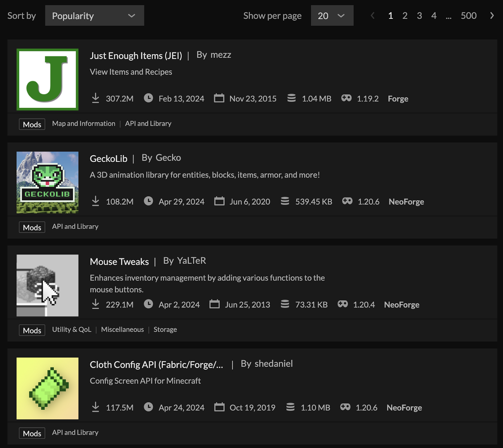Click the file size icon for JEI
Screen dimensions: 503x448
291,98
